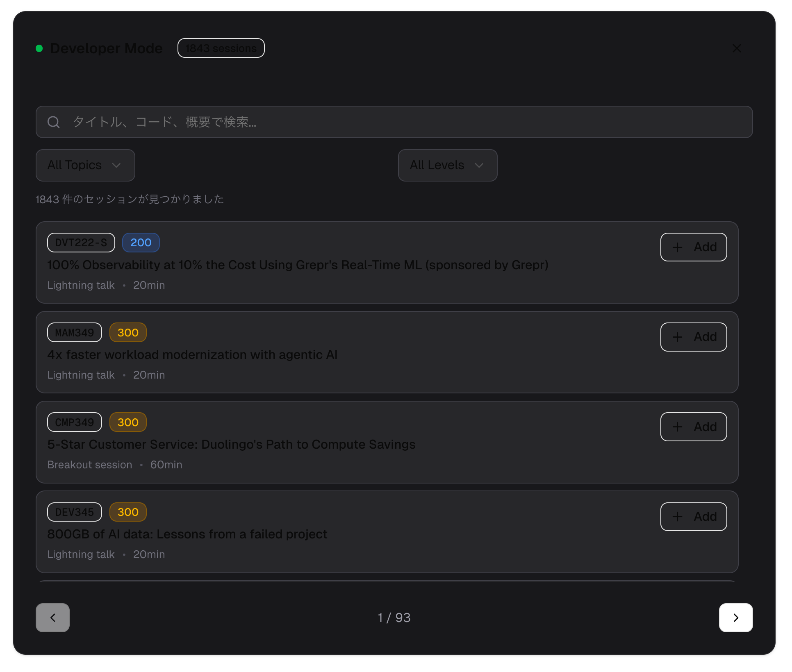This screenshot has height=672, width=792.
Task: Click the previous page arrow button
Action: pos(52,618)
